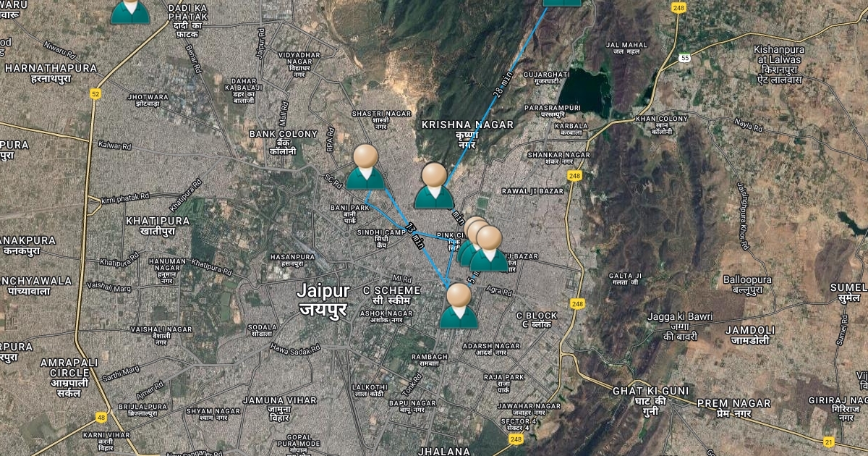The width and height of the screenshot is (868, 456).
Task: Click the highway 55 shield near Kishanpura
Action: tap(685, 57)
